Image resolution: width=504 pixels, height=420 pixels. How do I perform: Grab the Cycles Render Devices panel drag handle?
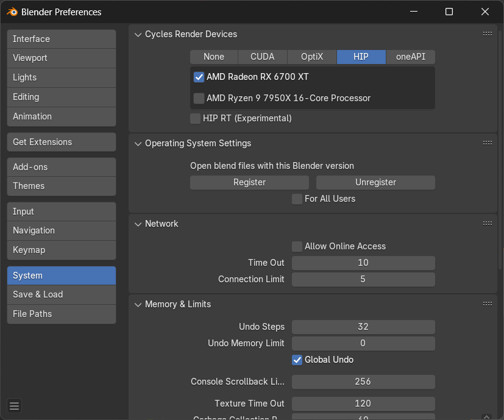pos(488,34)
